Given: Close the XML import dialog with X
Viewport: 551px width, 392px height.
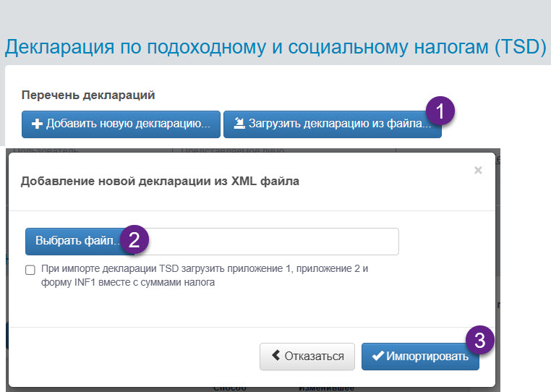Looking at the screenshot, I should coord(477,171).
